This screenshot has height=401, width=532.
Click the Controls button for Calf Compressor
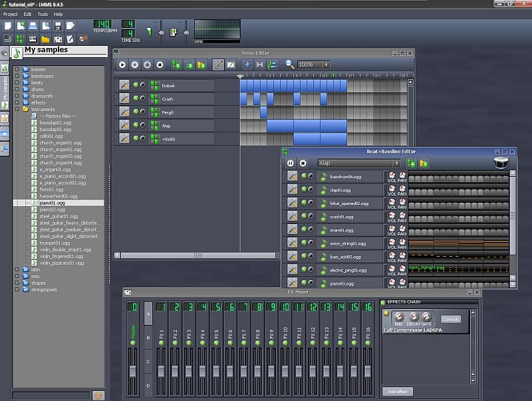coord(450,319)
